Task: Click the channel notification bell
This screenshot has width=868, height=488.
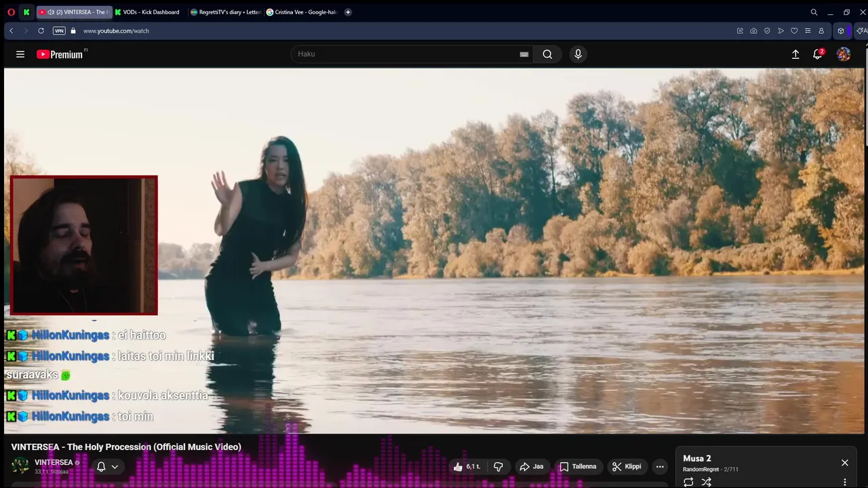Action: [x=101, y=466]
